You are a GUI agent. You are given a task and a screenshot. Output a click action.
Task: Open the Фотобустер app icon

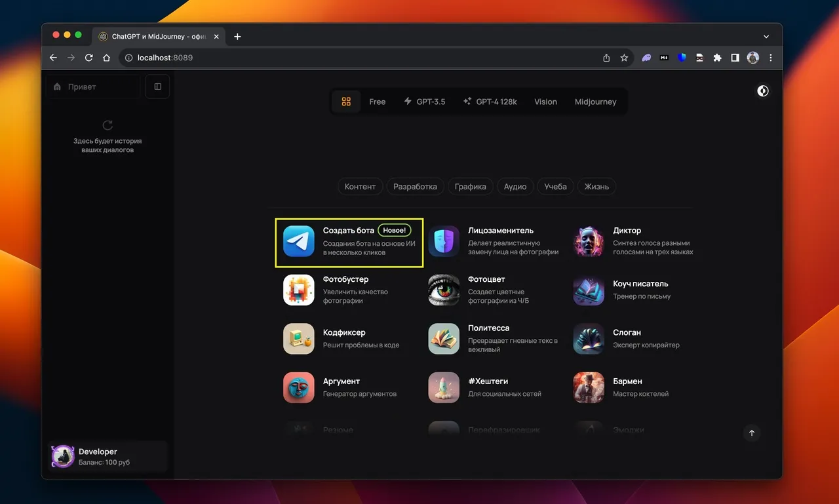coord(299,290)
